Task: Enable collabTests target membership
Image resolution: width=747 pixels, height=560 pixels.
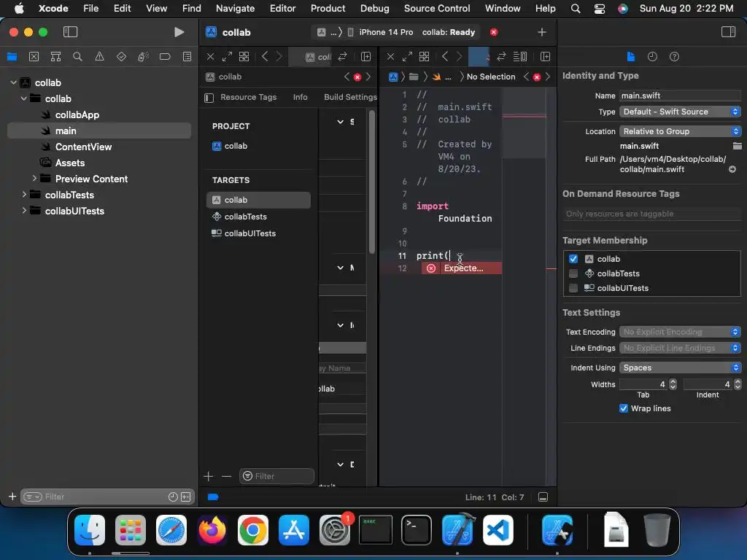Action: click(573, 273)
